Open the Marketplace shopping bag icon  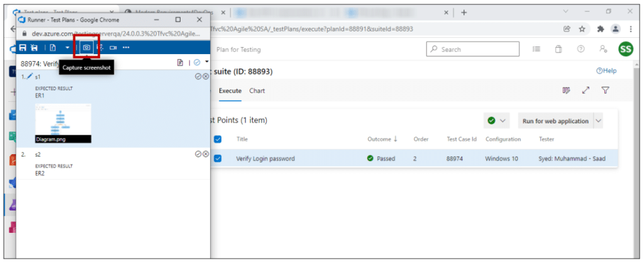(558, 49)
